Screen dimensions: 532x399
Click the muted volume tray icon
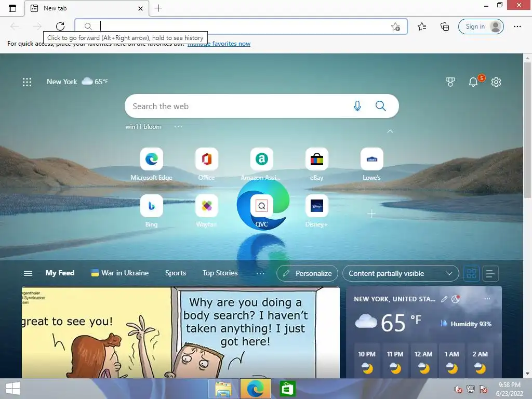458,389
